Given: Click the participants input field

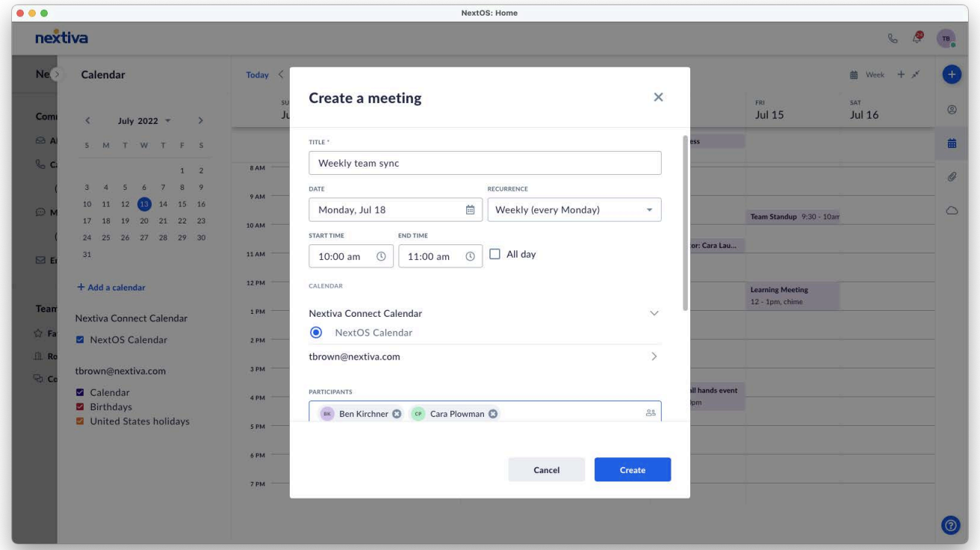Looking at the screenshot, I should [x=485, y=412].
